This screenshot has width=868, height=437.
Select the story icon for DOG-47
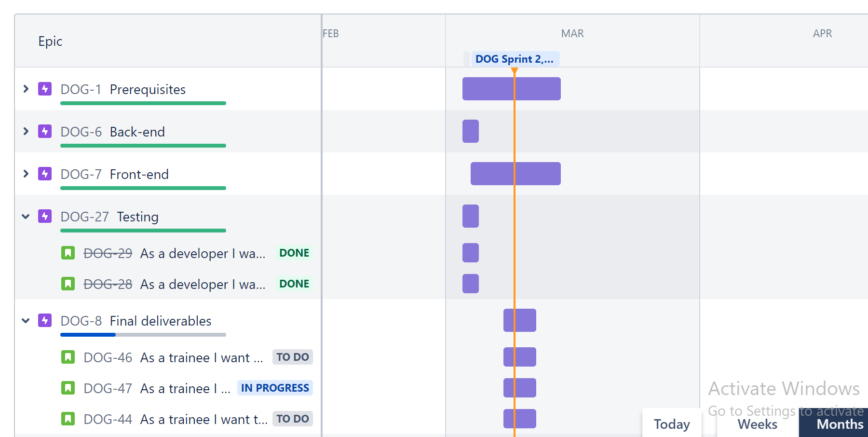point(68,388)
